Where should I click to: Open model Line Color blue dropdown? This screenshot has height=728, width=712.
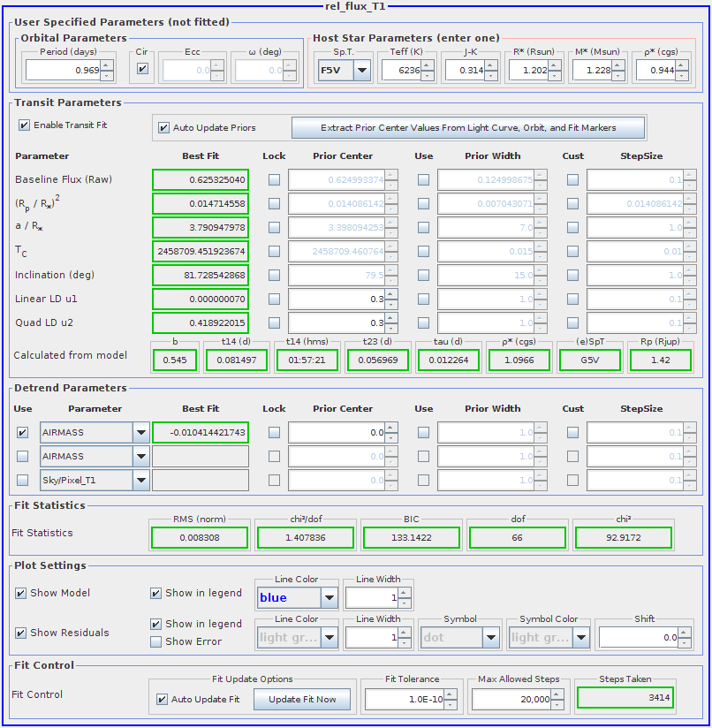coord(329,598)
